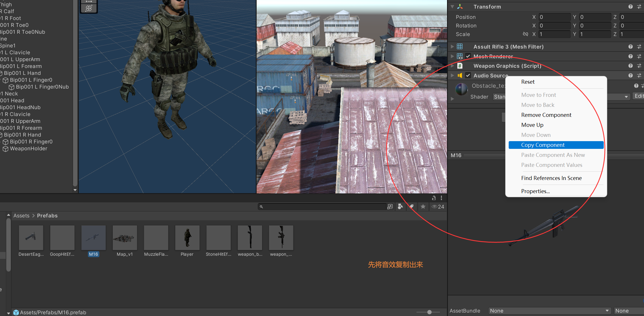Viewport: 644px width, 316px height.
Task: Click the search-by-type filter icon
Action: point(401,206)
